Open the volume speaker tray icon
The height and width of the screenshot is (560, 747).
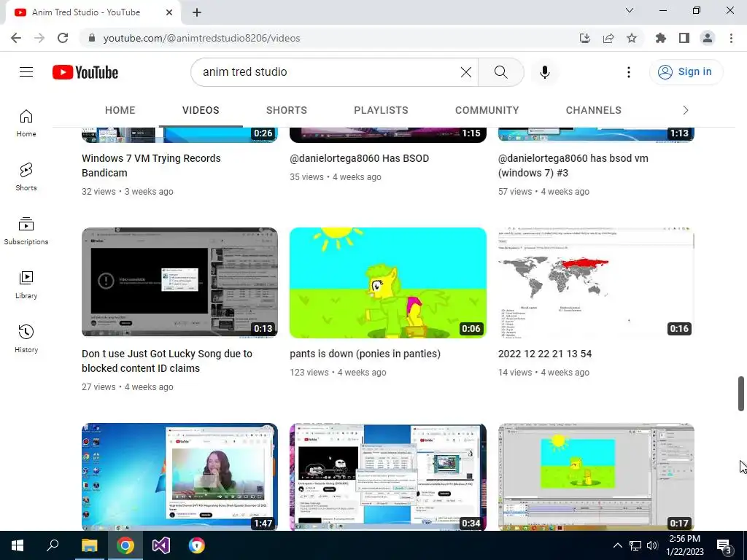pos(652,545)
